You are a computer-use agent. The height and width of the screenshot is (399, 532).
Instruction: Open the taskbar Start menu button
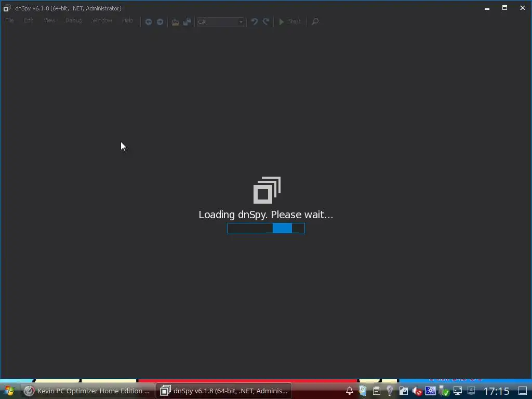click(x=9, y=391)
